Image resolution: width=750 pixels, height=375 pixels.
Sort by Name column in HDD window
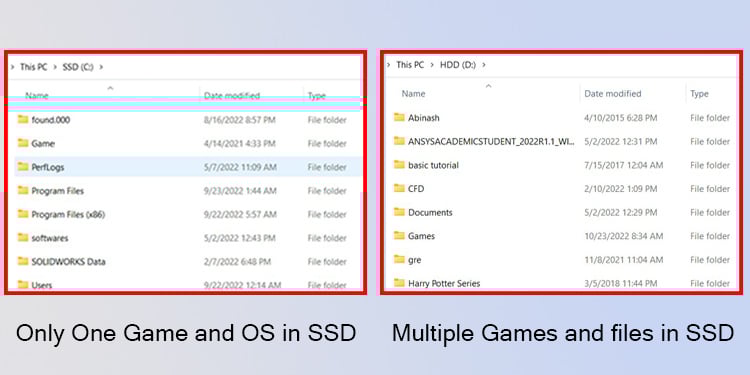[x=414, y=94]
